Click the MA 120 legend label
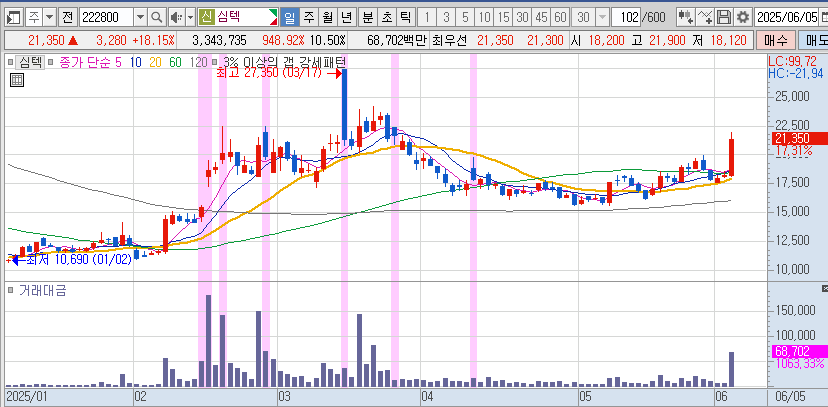 coord(199,62)
